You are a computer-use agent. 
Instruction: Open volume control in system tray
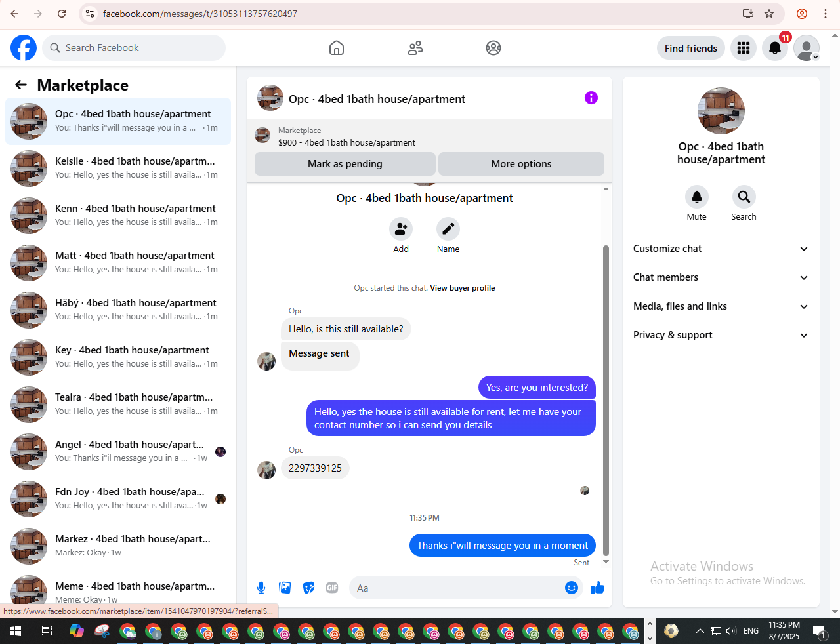(x=731, y=631)
